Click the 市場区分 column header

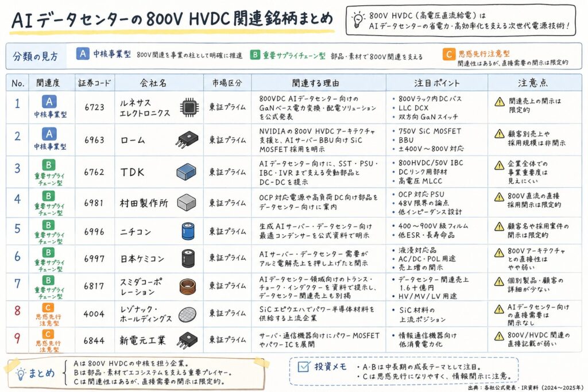click(x=227, y=83)
